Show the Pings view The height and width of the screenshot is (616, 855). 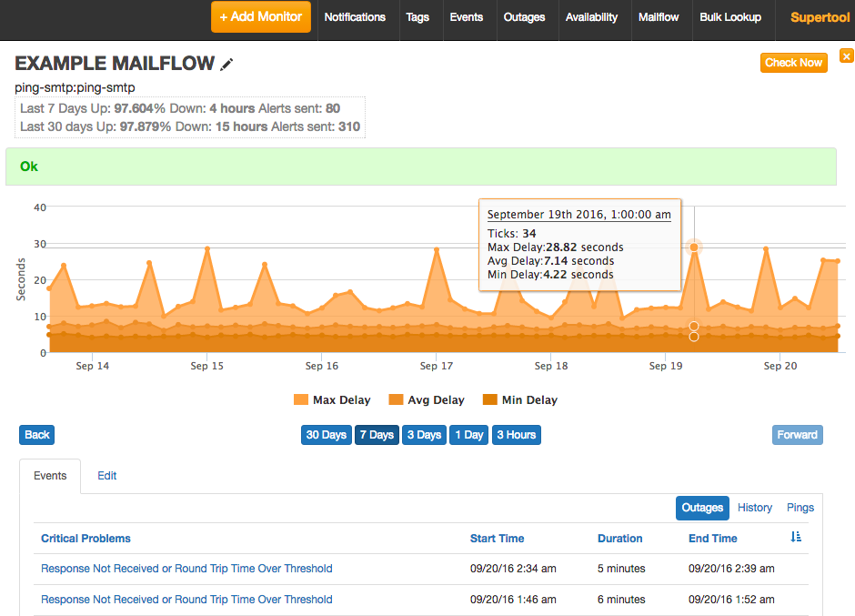tap(800, 508)
